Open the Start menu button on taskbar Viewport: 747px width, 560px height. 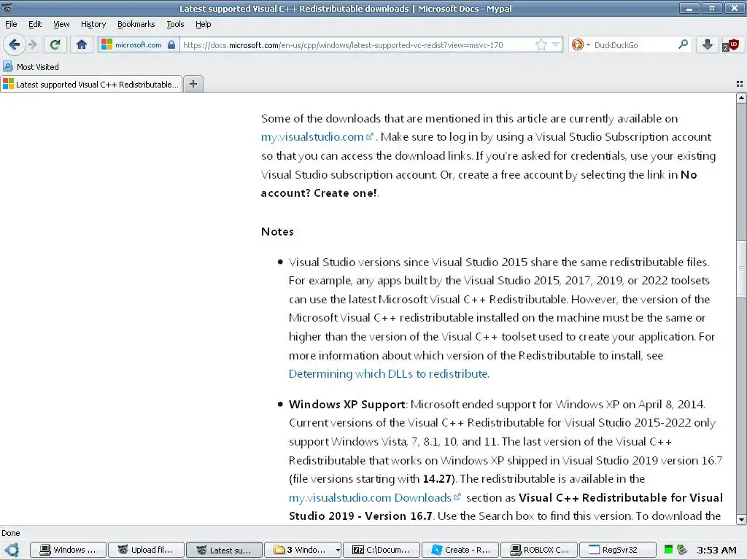[x=12, y=550]
